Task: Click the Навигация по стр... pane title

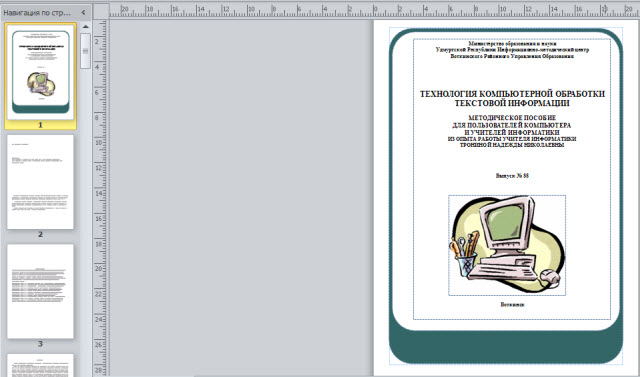Action: click(37, 13)
